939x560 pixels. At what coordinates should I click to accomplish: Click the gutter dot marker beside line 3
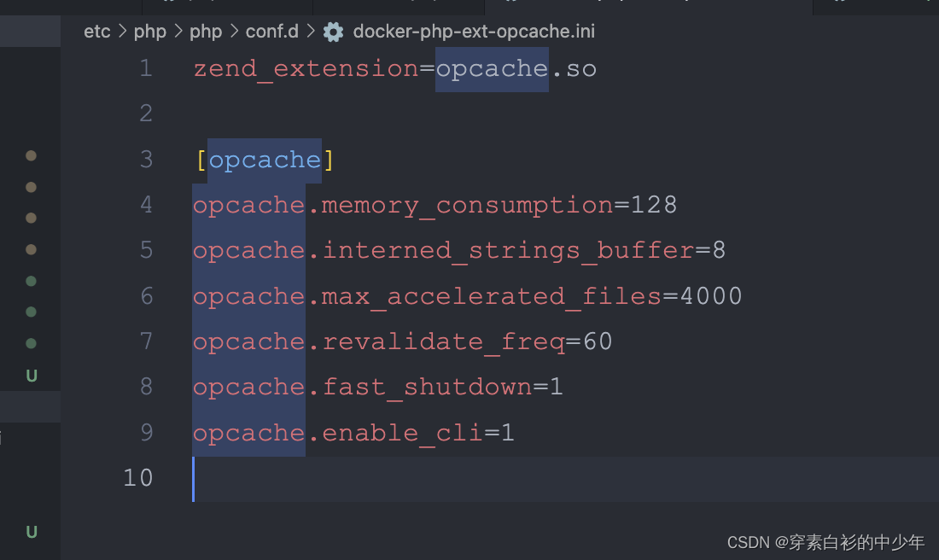pos(31,155)
